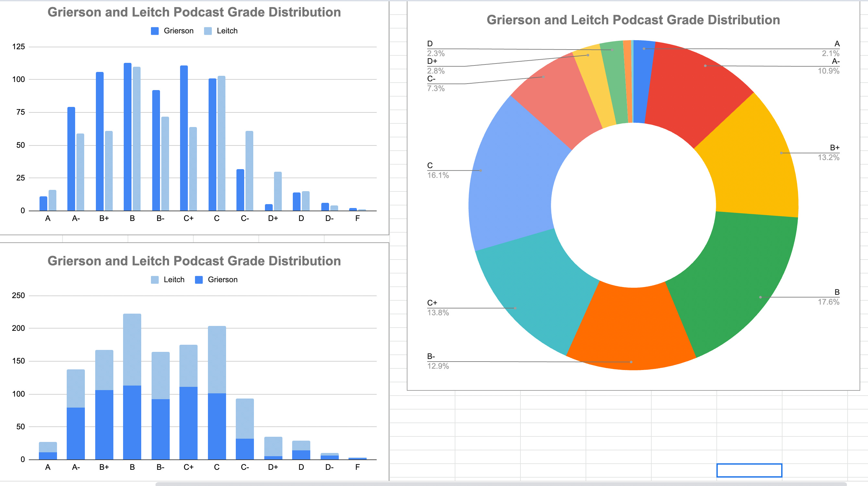Click the Leitch B bar in top chart
This screenshot has width=868, height=486.
[x=136, y=139]
